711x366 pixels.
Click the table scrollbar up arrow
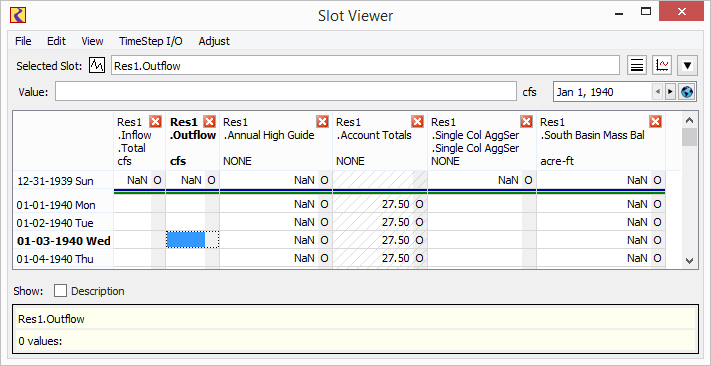pyautogui.click(x=689, y=121)
